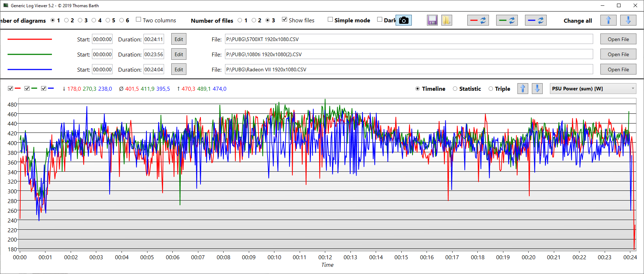Select the Statistic view radio button
Image resolution: width=644 pixels, height=274 pixels.
click(455, 89)
